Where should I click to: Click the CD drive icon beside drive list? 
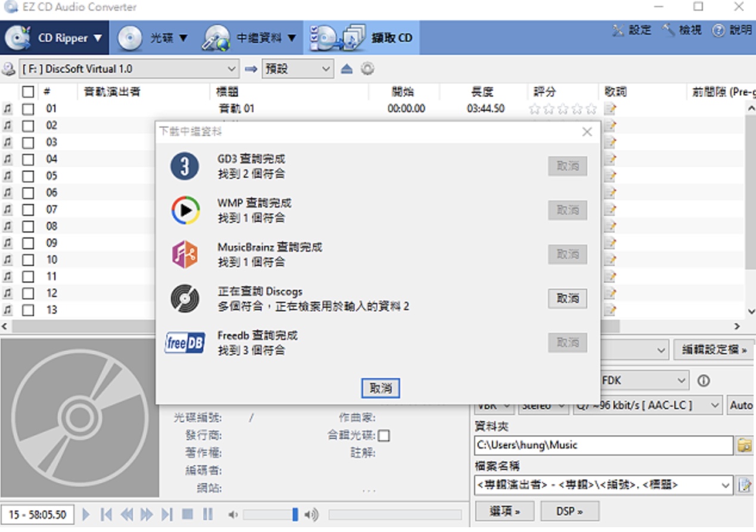point(8,69)
